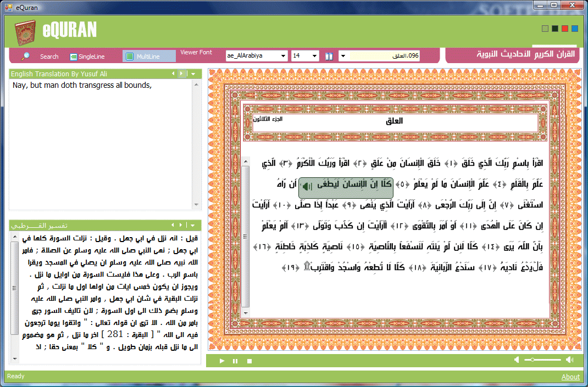
Task: Click the Viewer Font label
Action: (196, 53)
